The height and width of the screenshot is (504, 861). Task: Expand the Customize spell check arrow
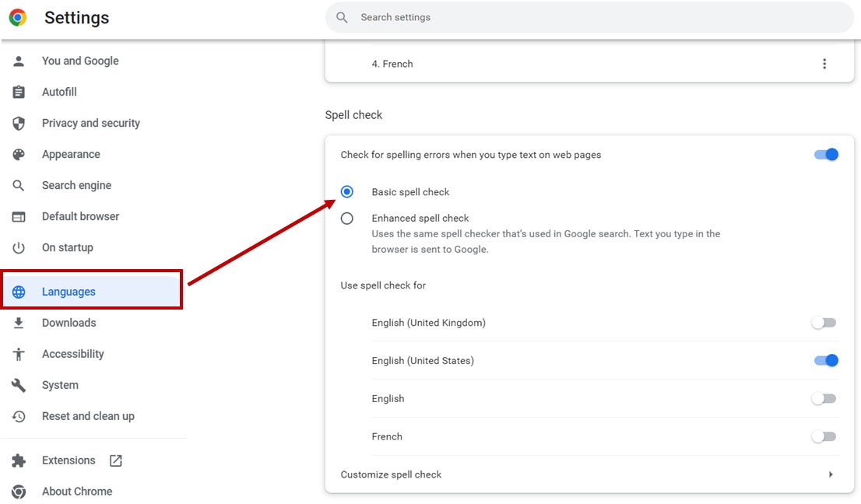(x=831, y=474)
